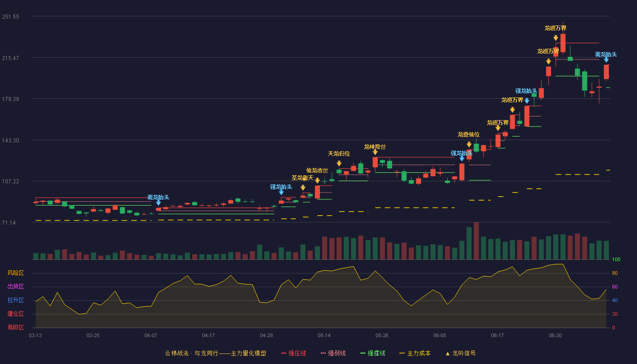Click the 03-13 date label
637x364 pixels.
(35, 335)
